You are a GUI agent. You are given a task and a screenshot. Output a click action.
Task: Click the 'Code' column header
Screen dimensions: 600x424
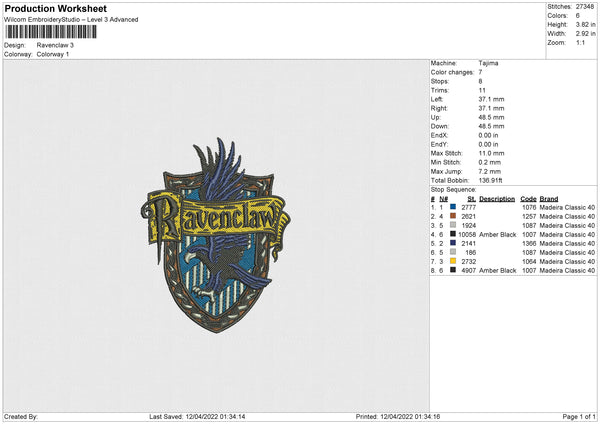528,199
